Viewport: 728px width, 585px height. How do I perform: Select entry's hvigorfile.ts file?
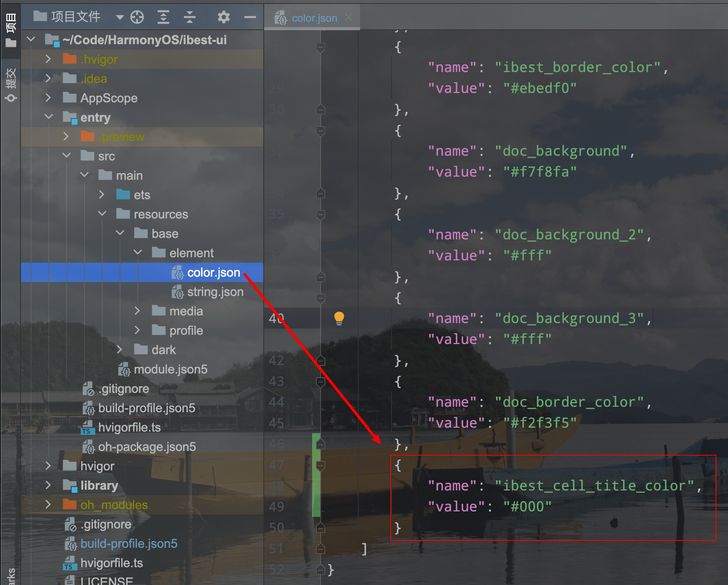[129, 427]
